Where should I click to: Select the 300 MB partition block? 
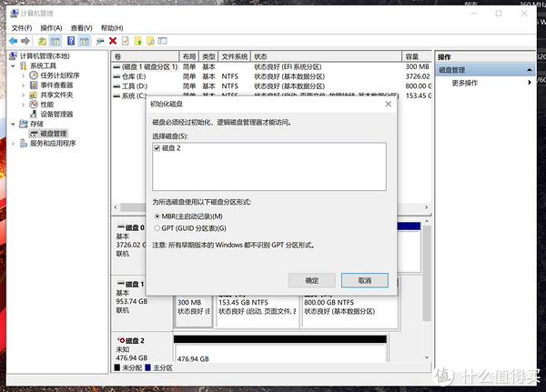click(194, 313)
